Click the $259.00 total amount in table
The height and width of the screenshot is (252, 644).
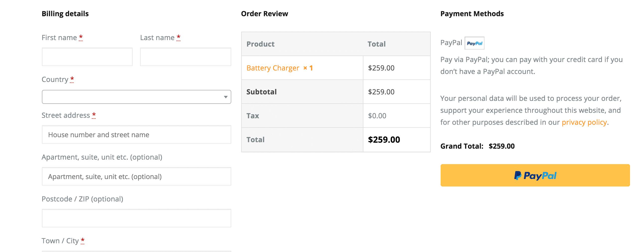[384, 140]
